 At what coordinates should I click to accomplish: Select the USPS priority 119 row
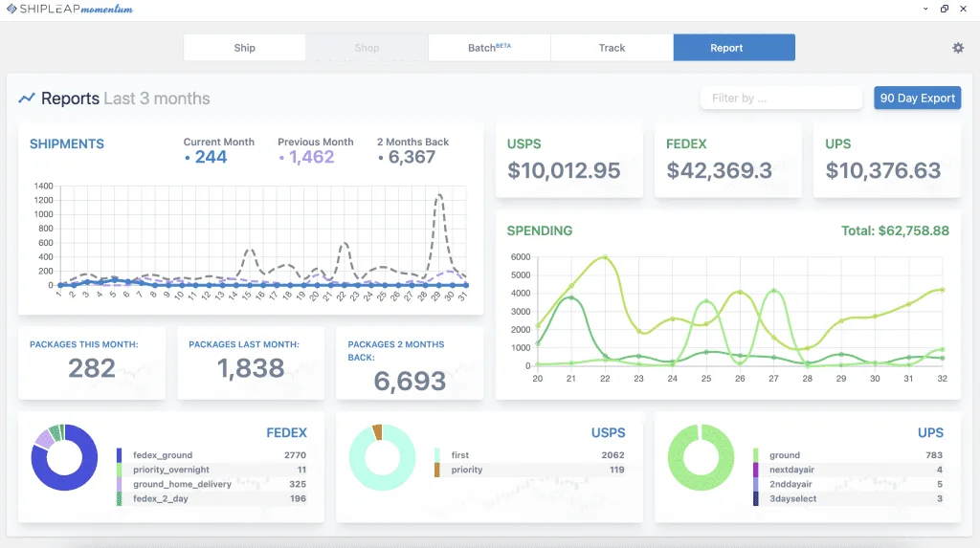pyautogui.click(x=529, y=470)
